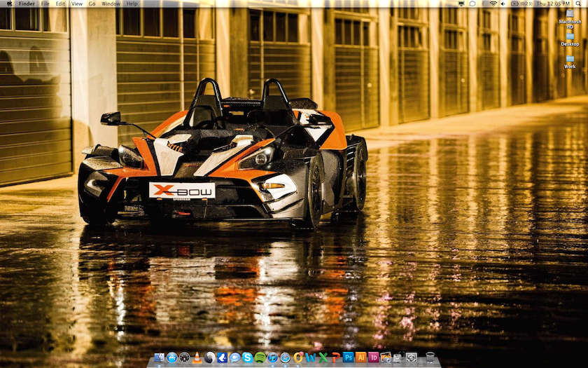The image size is (588, 368).
Task: Open the Edit menu
Action: tap(60, 4)
